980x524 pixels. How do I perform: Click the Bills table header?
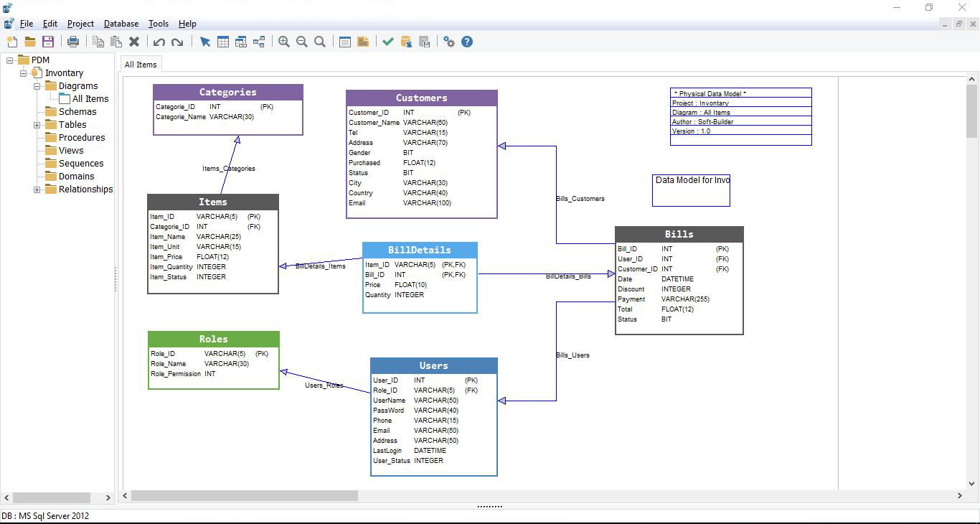click(679, 234)
